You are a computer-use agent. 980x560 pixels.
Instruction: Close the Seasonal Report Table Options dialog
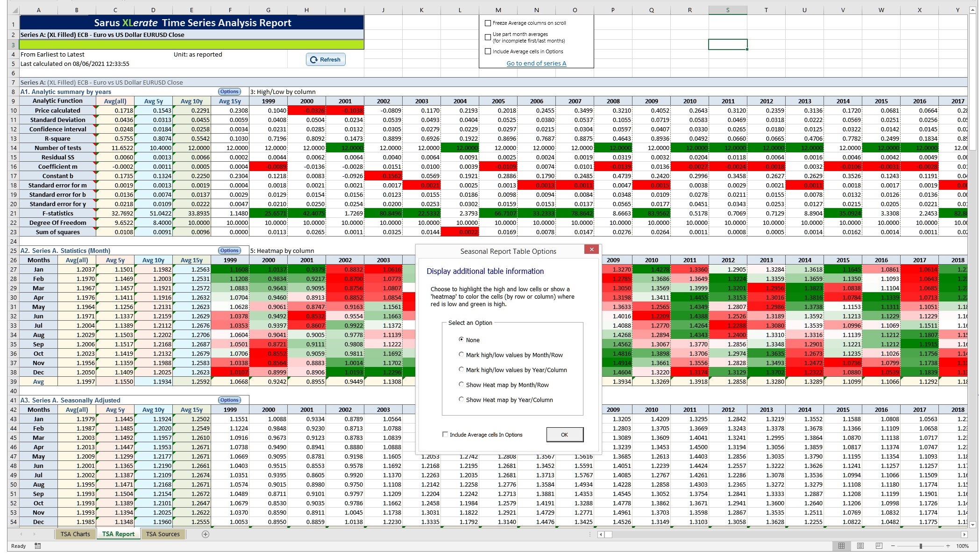591,250
